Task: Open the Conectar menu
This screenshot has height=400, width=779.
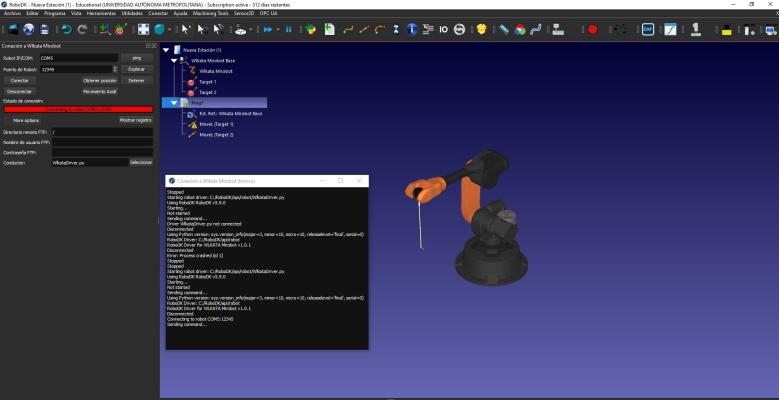Action: tap(158, 13)
